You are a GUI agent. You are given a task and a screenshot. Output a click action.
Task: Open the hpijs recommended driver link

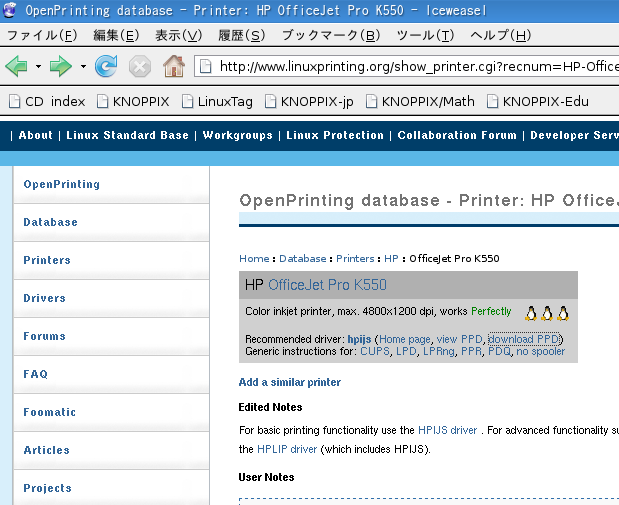(359, 339)
